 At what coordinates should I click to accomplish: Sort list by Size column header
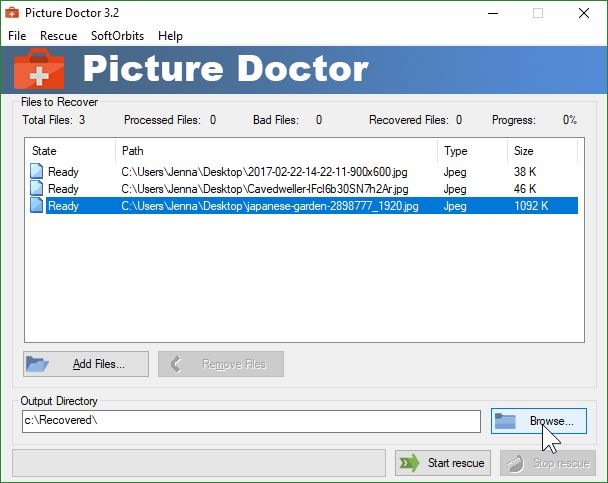pyautogui.click(x=541, y=151)
